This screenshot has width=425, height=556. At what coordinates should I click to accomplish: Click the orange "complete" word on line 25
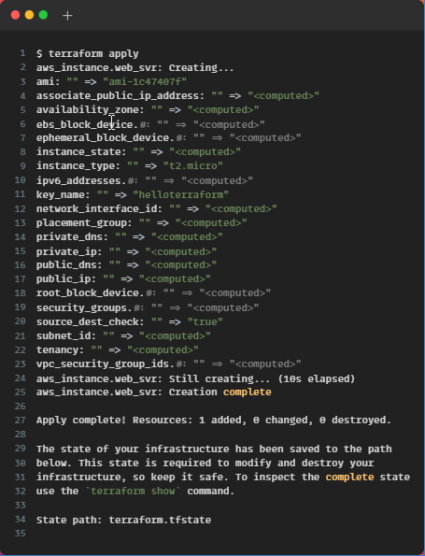point(247,392)
